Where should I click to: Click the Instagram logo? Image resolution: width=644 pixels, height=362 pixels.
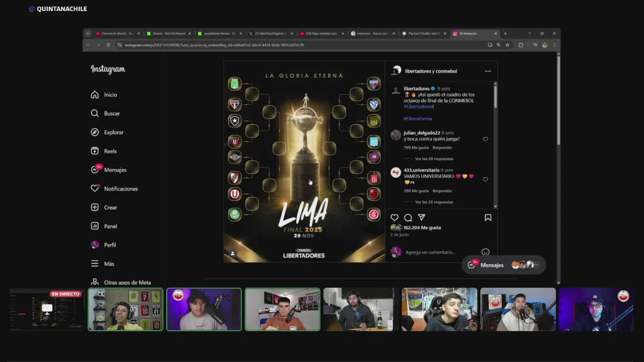[x=108, y=69]
